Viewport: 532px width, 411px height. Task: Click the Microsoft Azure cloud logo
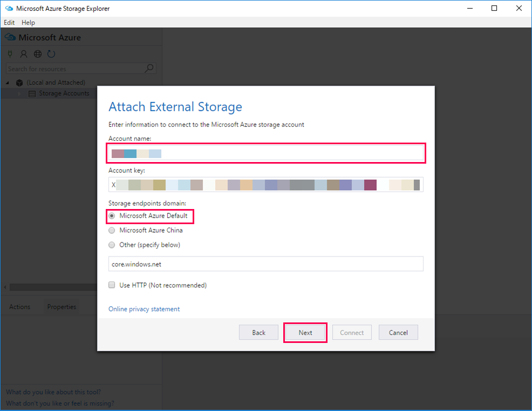[x=10, y=37]
